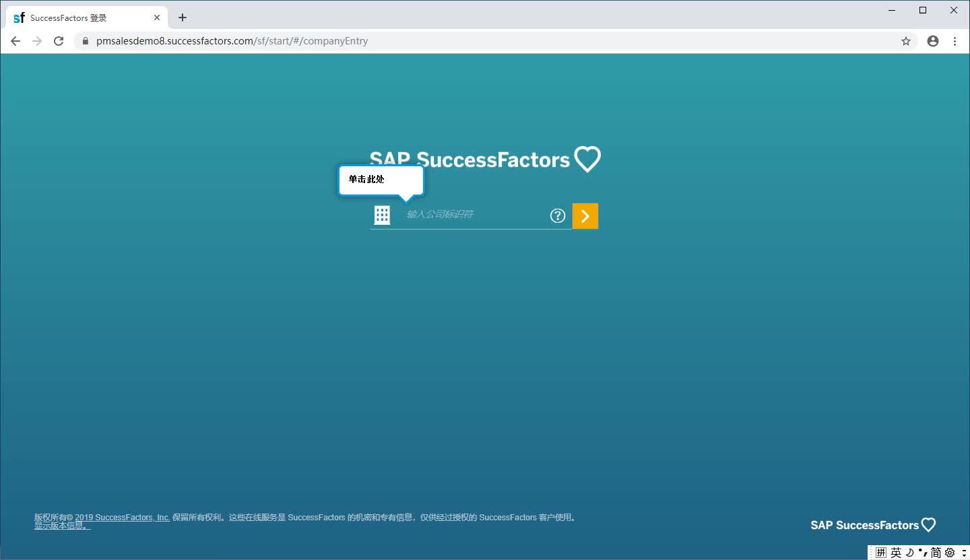Open the 2019 SuccessFactors, Inc. link
970x560 pixels.
pyautogui.click(x=123, y=518)
